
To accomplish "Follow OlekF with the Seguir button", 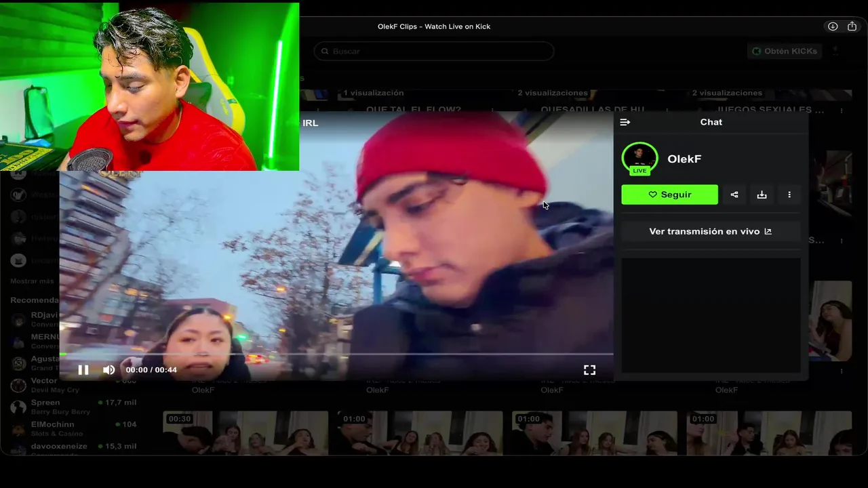I will click(x=669, y=195).
